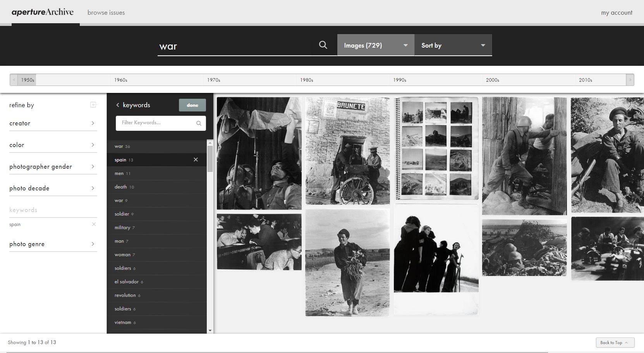Open my account menu
Viewport: 644px width, 353px height.
[x=617, y=13]
